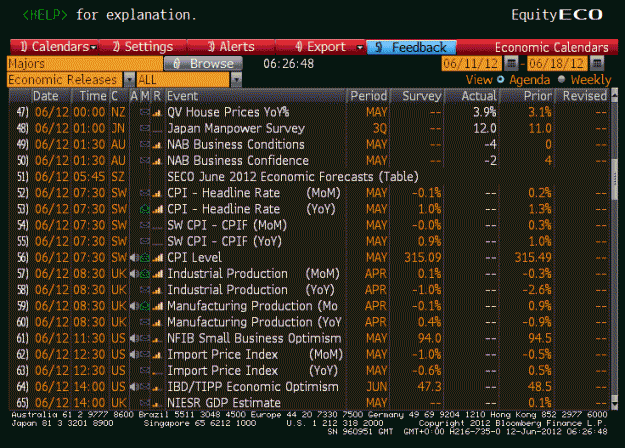Click envelope icon on Import Price Index YoY
625x448 pixels.
[145, 371]
